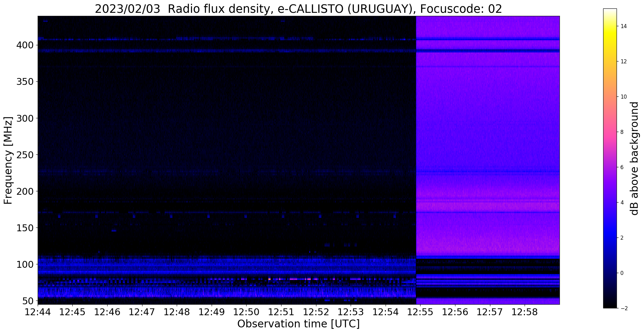Click the colorbar tick label 2

(x=622, y=238)
